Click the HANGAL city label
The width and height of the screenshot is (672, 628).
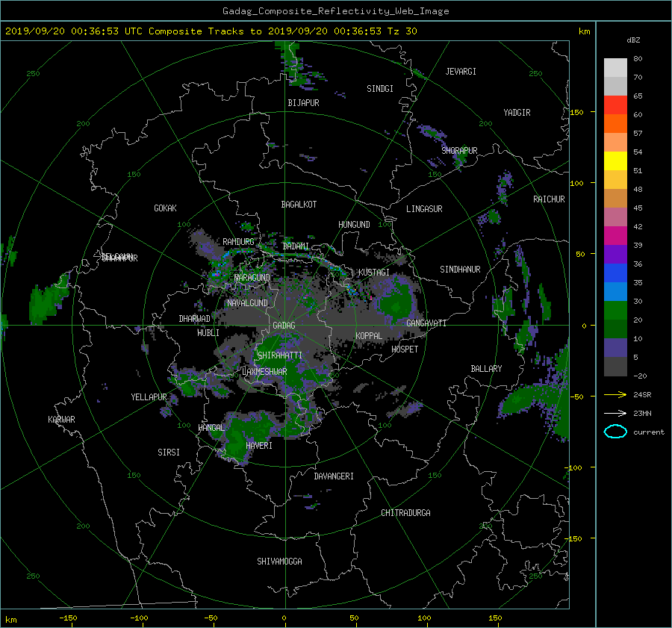tap(211, 428)
